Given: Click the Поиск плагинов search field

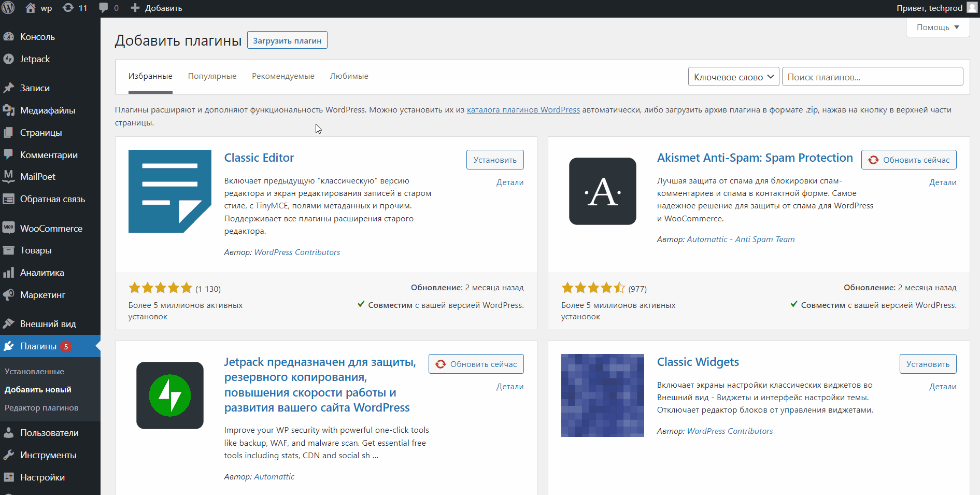Looking at the screenshot, I should 872,77.
